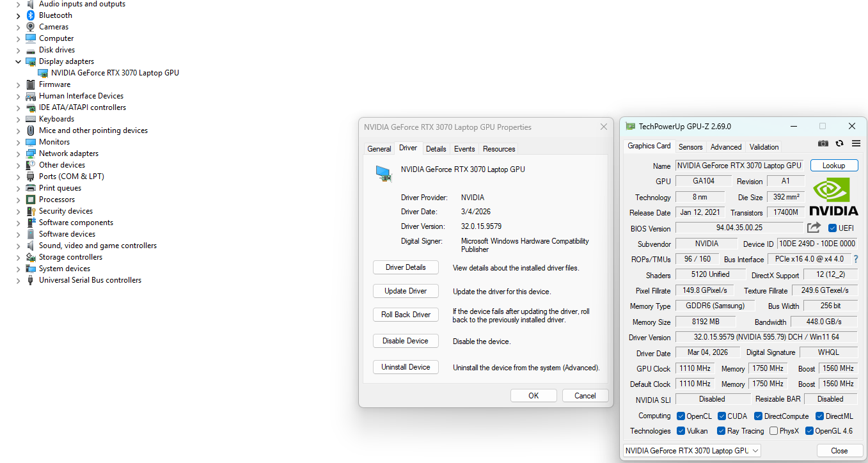Select the Disk drives icon
Viewport: 868px width, 463px height.
(x=30, y=50)
